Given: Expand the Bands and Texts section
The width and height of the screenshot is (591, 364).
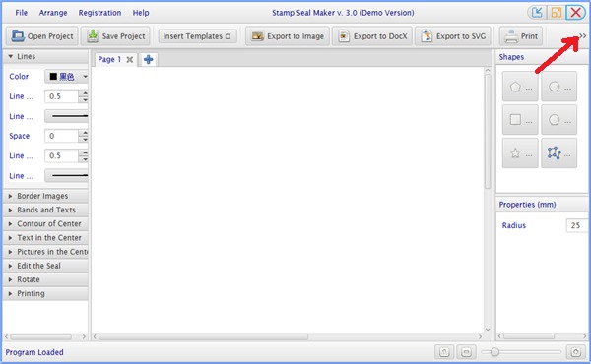Looking at the screenshot, I should [x=45, y=210].
